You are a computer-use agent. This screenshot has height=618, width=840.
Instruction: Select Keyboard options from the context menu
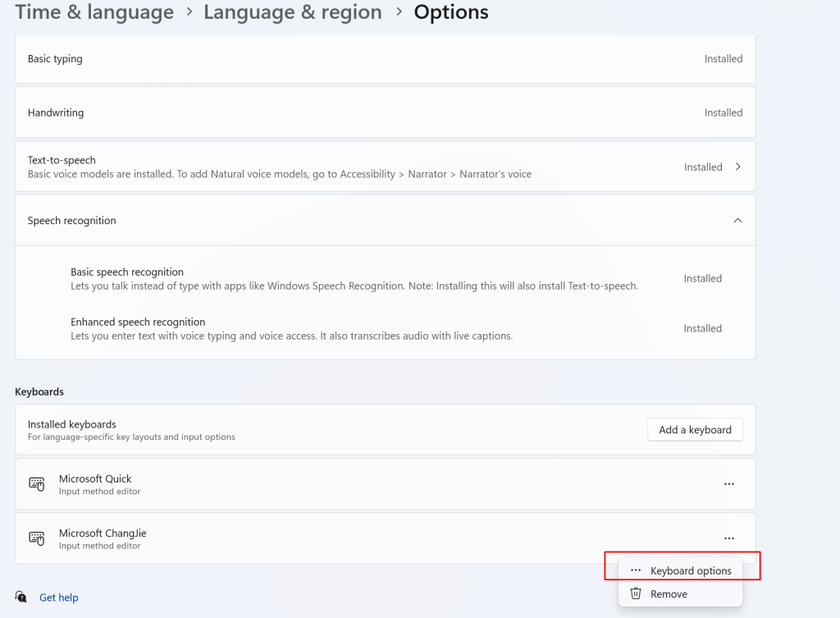(x=690, y=570)
